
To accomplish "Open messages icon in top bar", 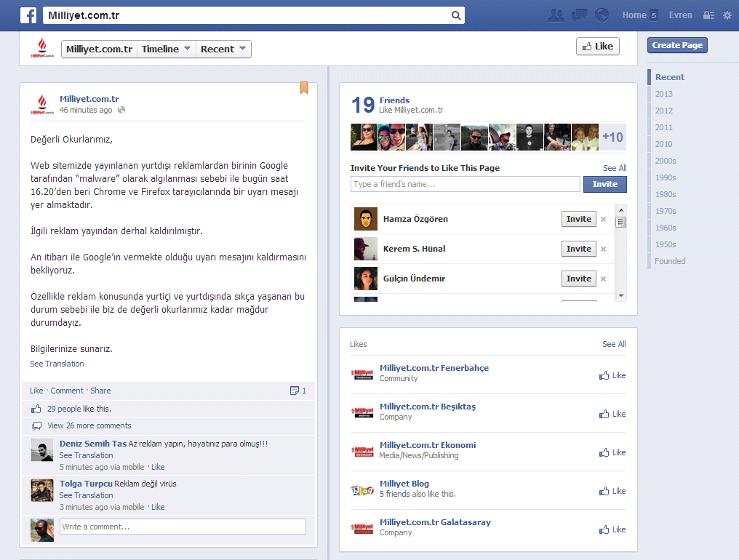I will coord(579,15).
